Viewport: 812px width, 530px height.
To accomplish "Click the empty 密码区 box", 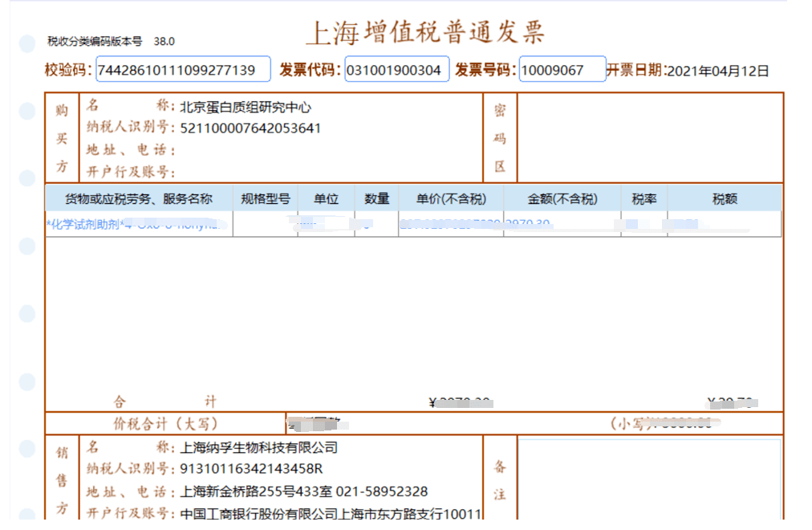I will tap(649, 137).
